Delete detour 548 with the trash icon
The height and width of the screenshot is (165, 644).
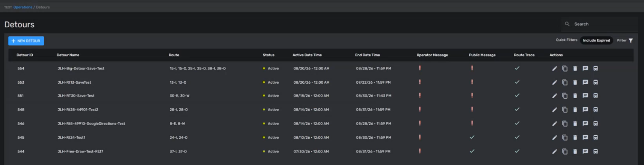[575, 110]
